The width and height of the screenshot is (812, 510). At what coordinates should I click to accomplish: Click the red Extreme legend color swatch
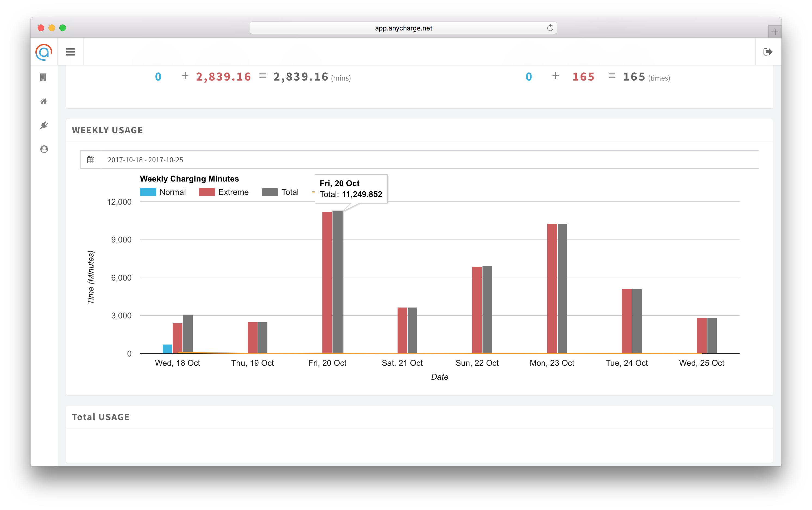pos(207,192)
